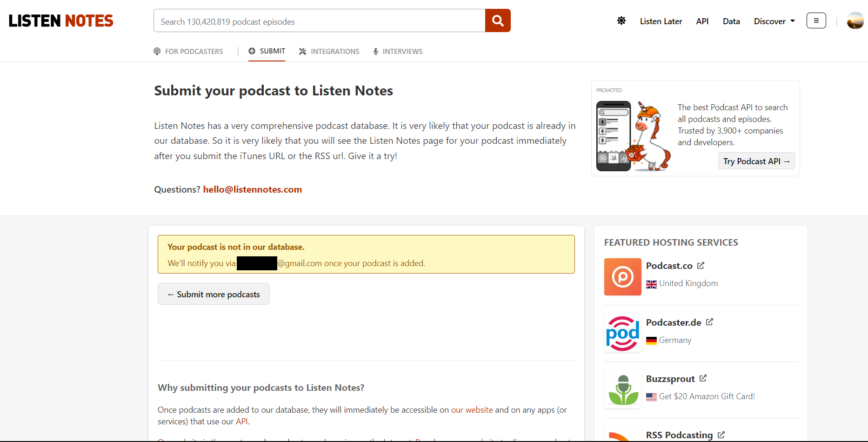
Task: Open the Podcaster.de hosting service link
Action: [674, 322]
